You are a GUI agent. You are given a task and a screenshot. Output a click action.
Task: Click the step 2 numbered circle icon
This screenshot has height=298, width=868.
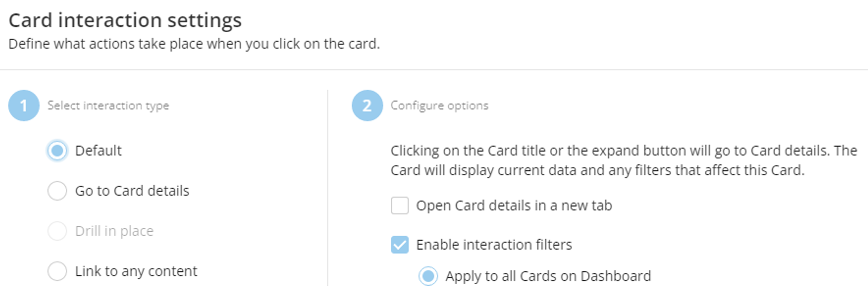coord(367,106)
